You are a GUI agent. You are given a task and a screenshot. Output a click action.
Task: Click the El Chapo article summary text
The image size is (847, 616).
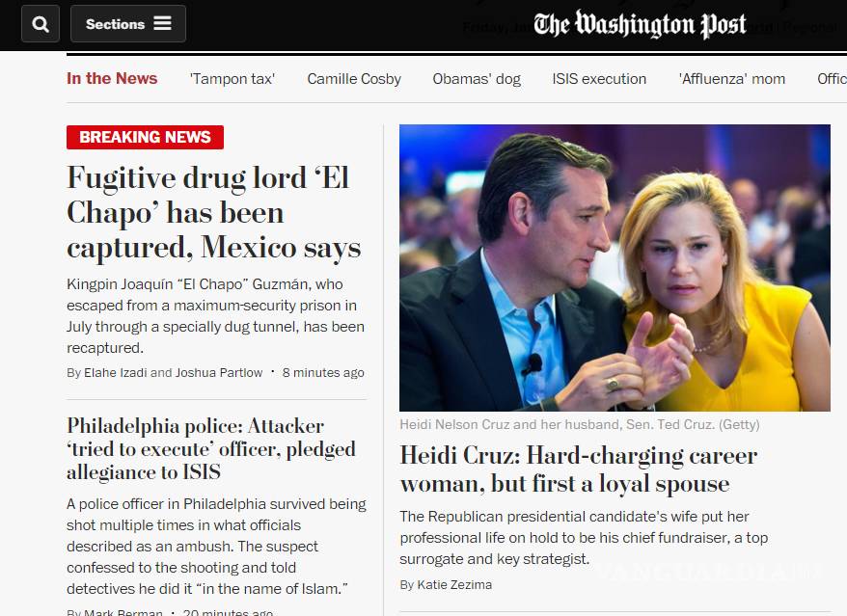(215, 316)
